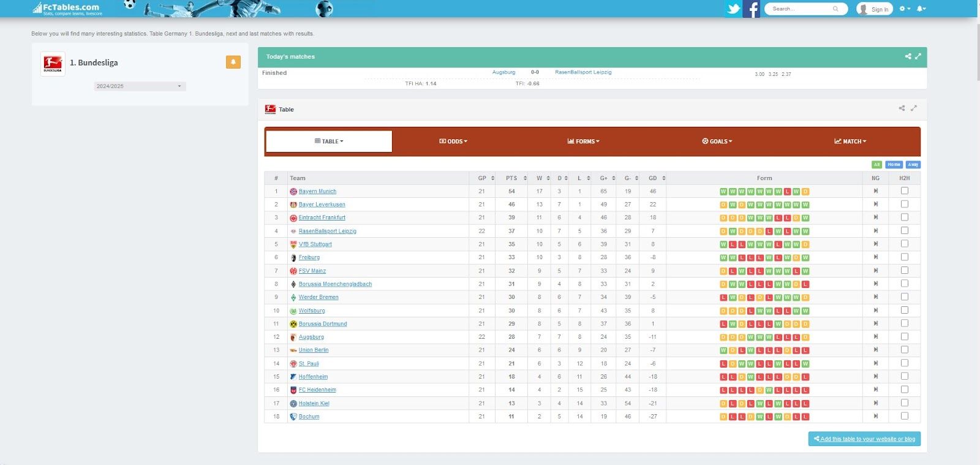The image size is (980, 465).
Task: Open the 2024/2025 season dropdown
Action: (140, 86)
